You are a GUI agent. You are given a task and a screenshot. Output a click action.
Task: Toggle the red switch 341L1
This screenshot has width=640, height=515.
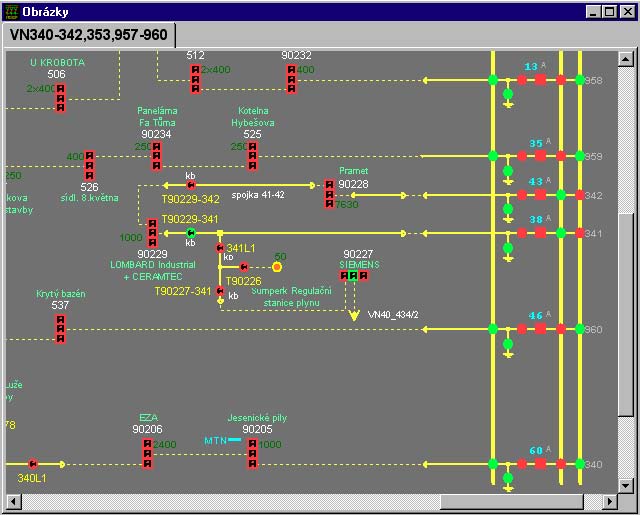[220, 247]
